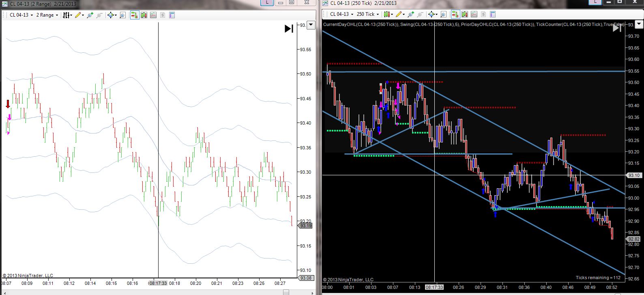
Task: Click the L link button in 250 Tick title bar
Action: point(595,2)
